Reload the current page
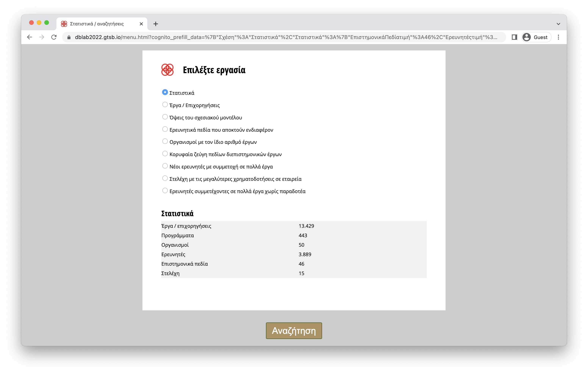This screenshot has width=588, height=374. [54, 37]
